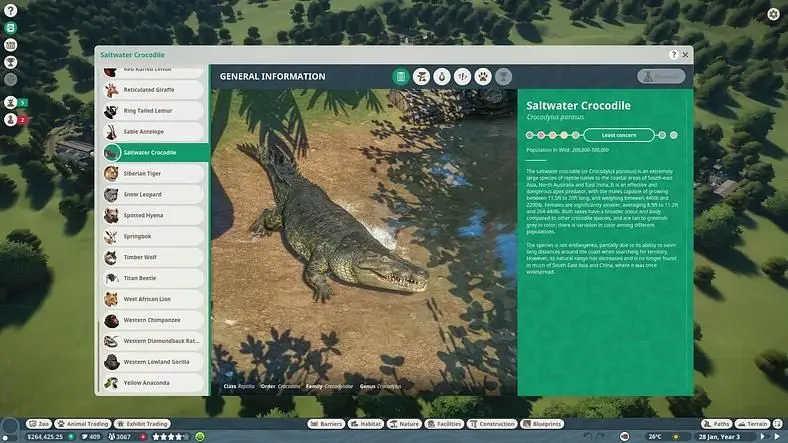Close the Saltwater Crocodile Zoopedia window
This screenshot has width=788, height=443.
[x=685, y=55]
